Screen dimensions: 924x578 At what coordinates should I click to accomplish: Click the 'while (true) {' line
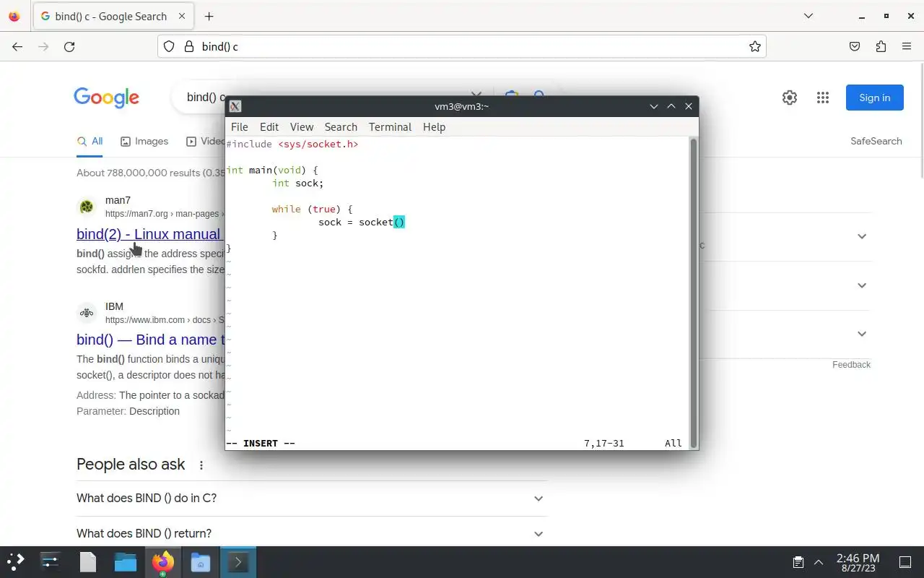[x=312, y=209]
